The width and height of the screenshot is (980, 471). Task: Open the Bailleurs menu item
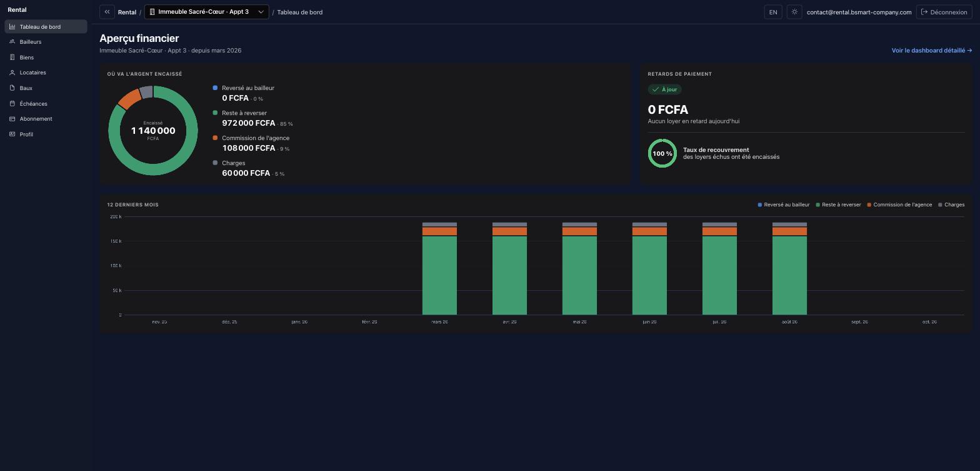pyautogui.click(x=46, y=42)
